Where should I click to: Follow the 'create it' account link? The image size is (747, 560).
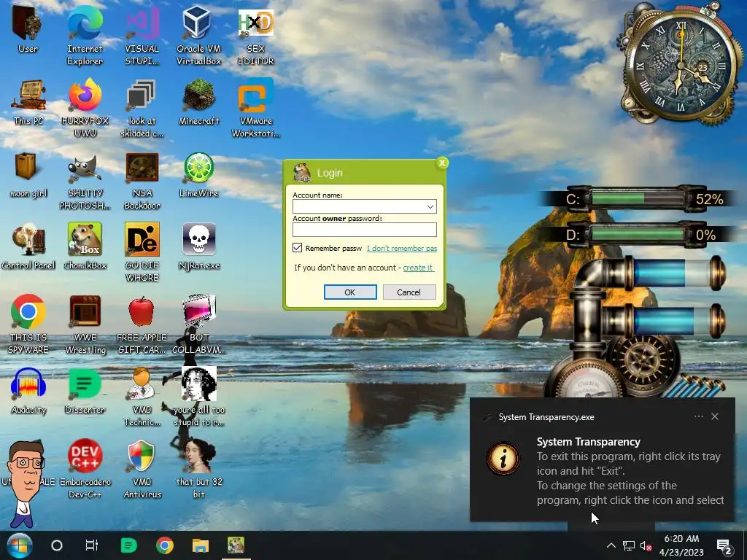tap(418, 268)
